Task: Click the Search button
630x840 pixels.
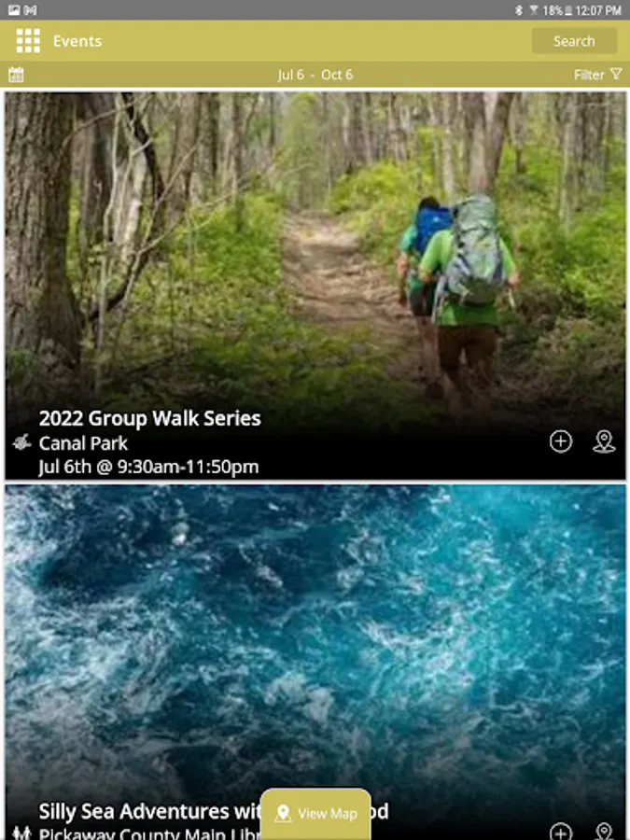Action: coord(574,41)
